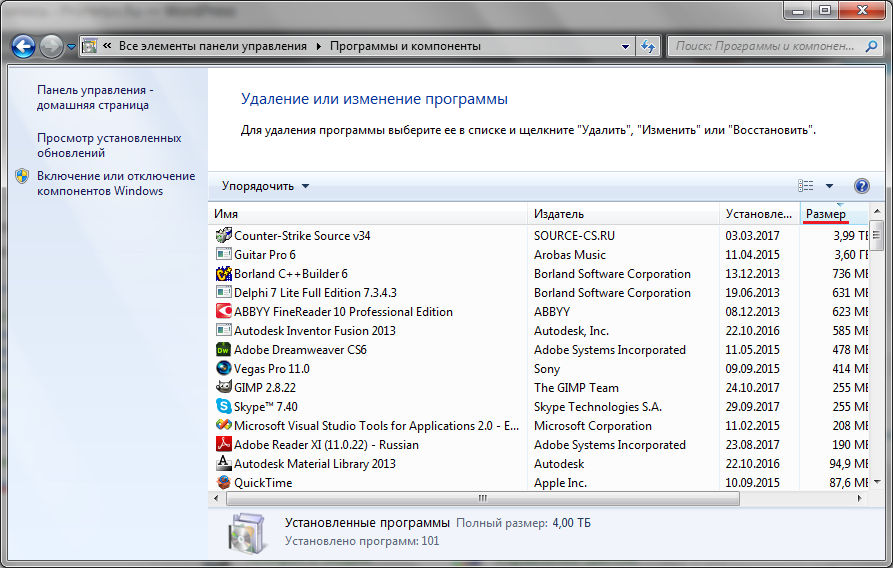Click the Counter-Strike Source v34 icon
893x568 pixels.
pos(224,236)
